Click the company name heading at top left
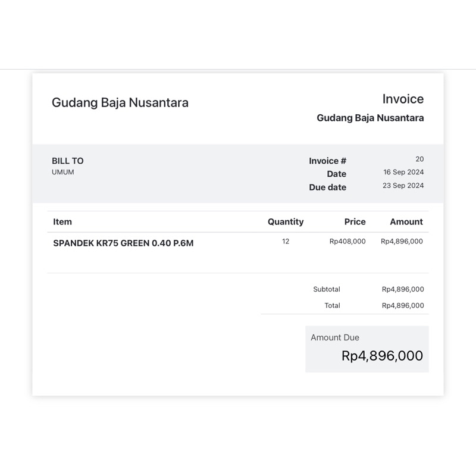476x476 pixels. pyautogui.click(x=120, y=102)
